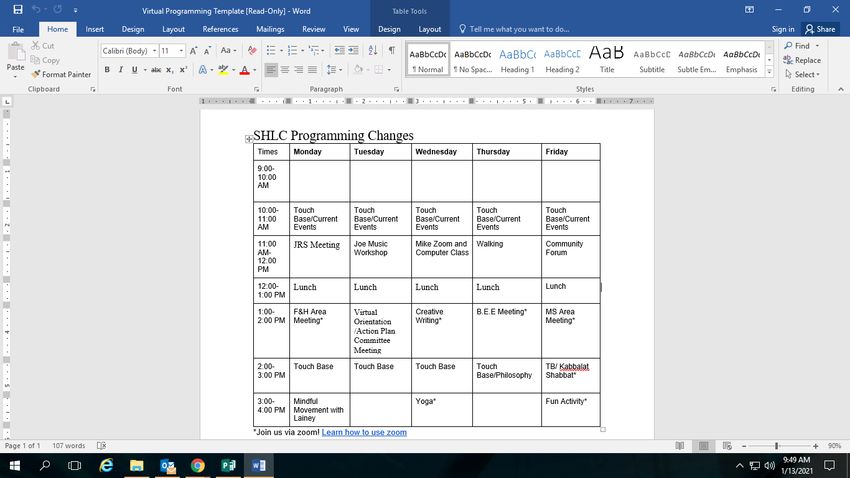Open the font size dropdown
Image resolution: width=850 pixels, height=478 pixels.
(182, 50)
